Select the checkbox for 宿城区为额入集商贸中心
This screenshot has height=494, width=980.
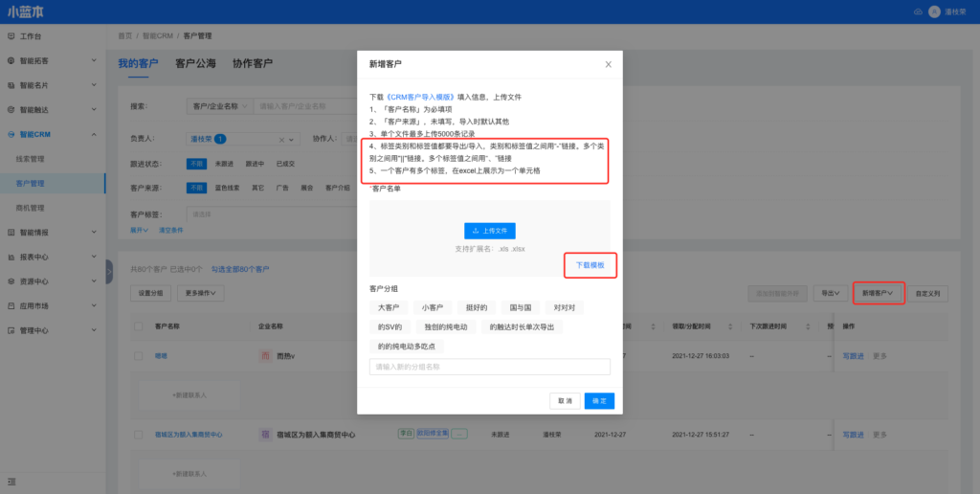pos(138,435)
